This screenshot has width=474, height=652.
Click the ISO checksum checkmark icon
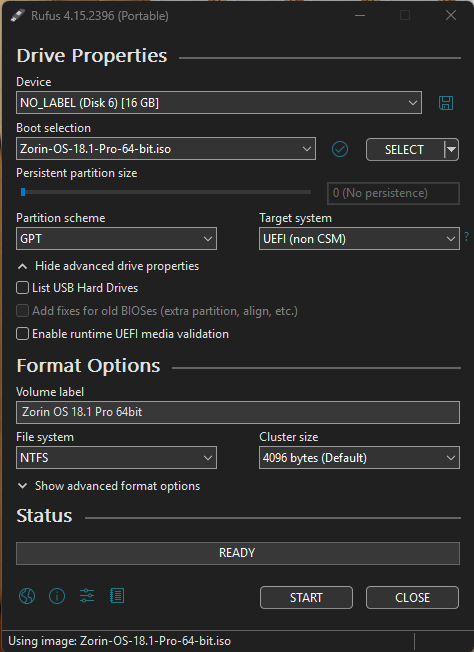click(x=340, y=149)
